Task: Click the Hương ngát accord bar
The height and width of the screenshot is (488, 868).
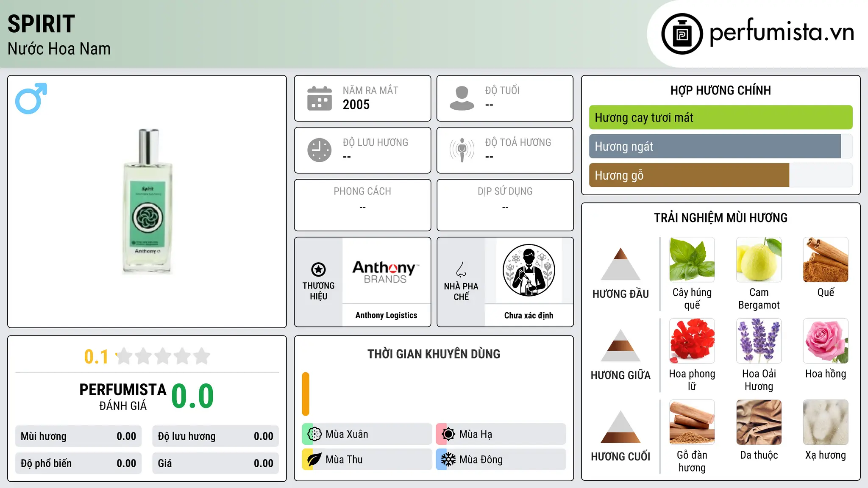Action: (721, 146)
